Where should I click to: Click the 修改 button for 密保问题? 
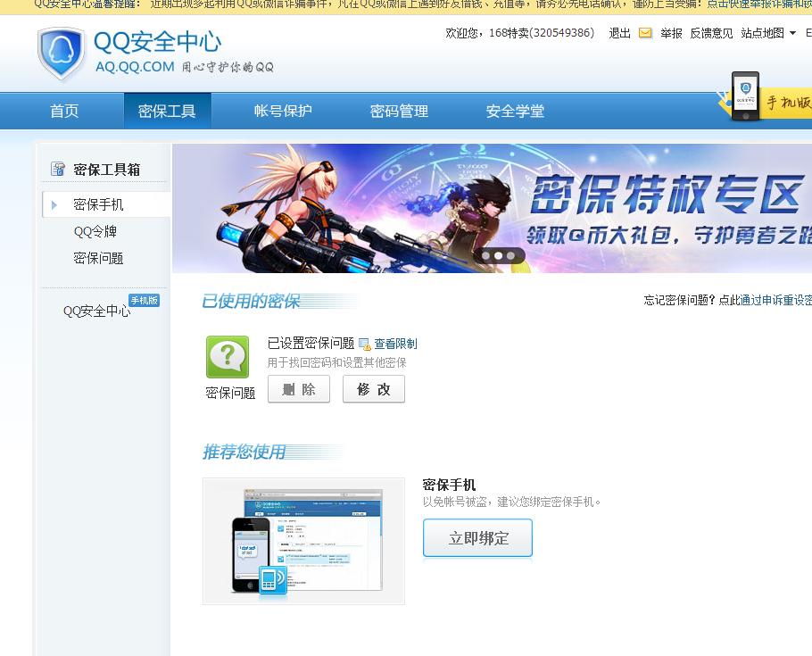374,389
